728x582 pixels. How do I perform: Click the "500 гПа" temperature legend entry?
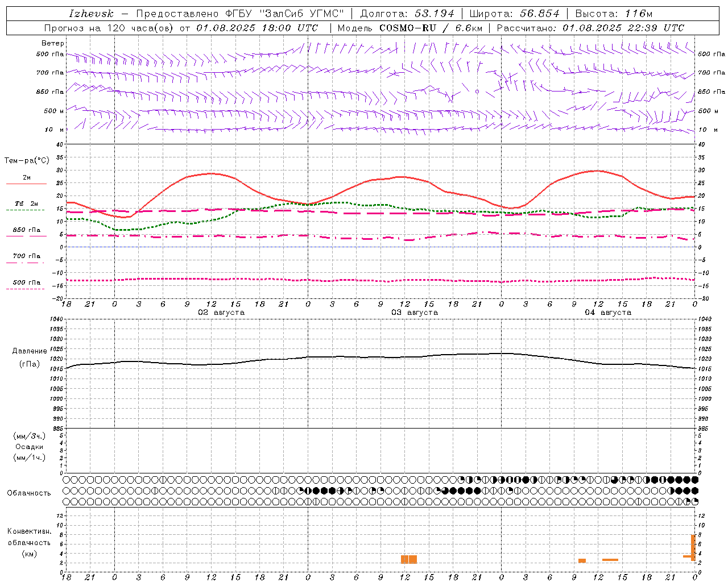[x=26, y=282]
